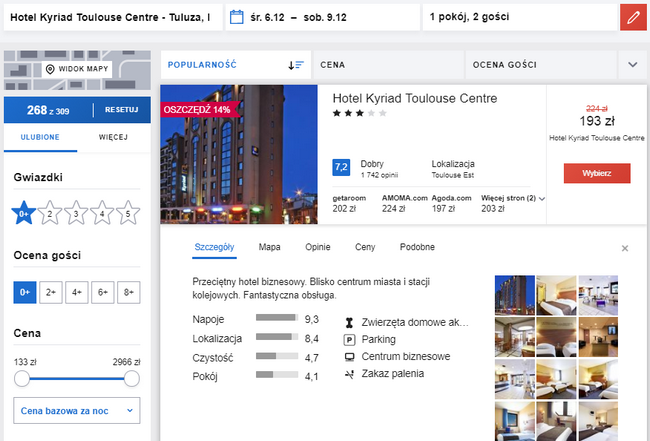Click the dates field śr. 6.12 – sob. 9.12
Screen dimensions: 650x441
[x=323, y=17]
